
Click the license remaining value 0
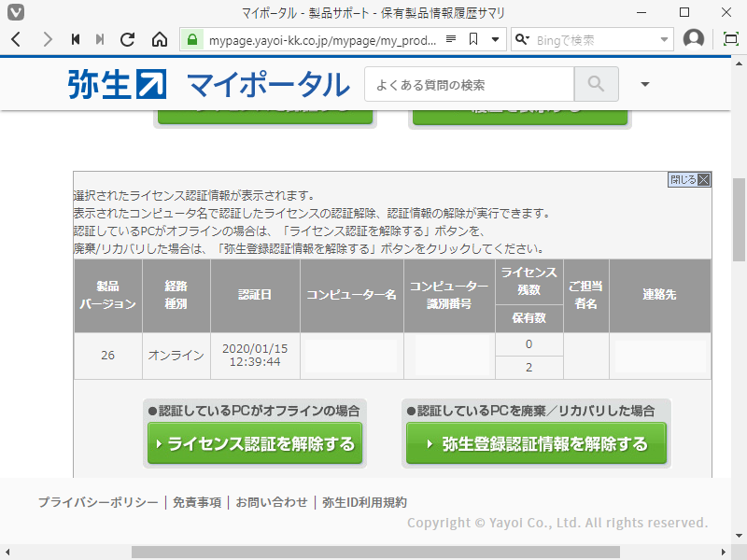tap(529, 344)
